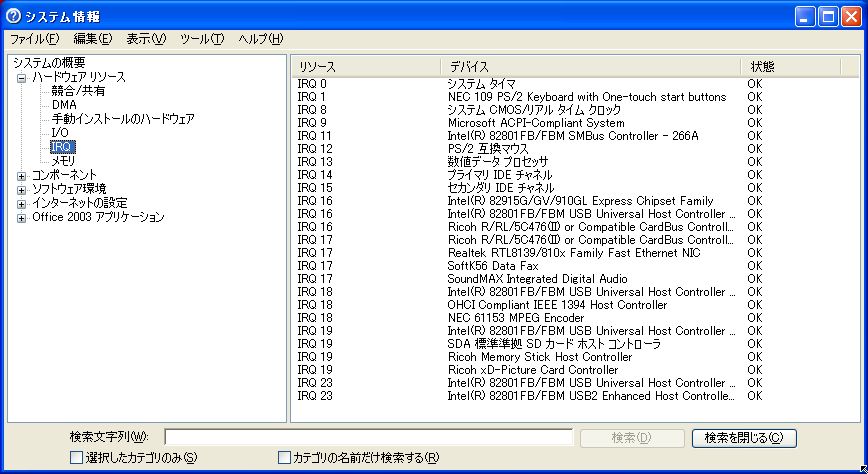Sort by リソース column header
The image size is (868, 474).
(x=365, y=66)
